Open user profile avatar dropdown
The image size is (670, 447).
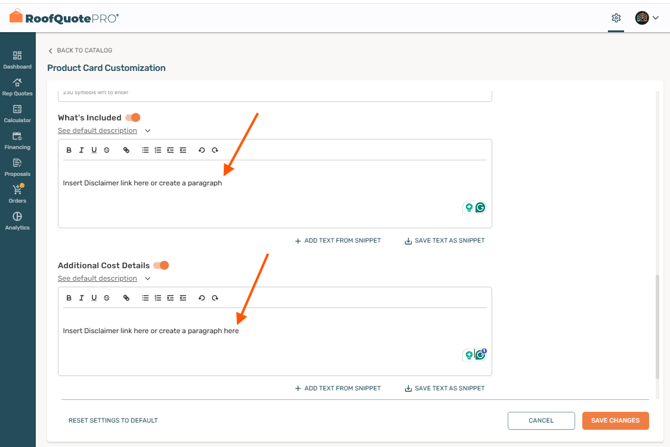click(x=647, y=18)
